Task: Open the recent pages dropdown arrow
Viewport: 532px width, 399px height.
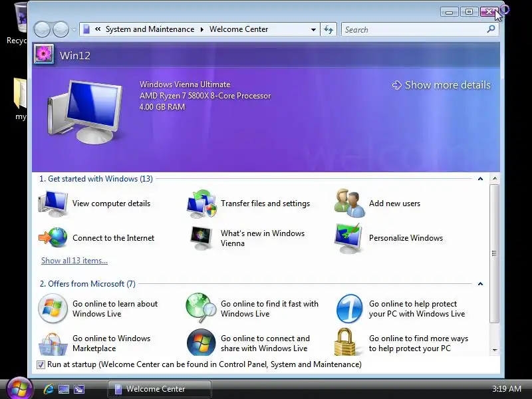Action: pos(74,29)
